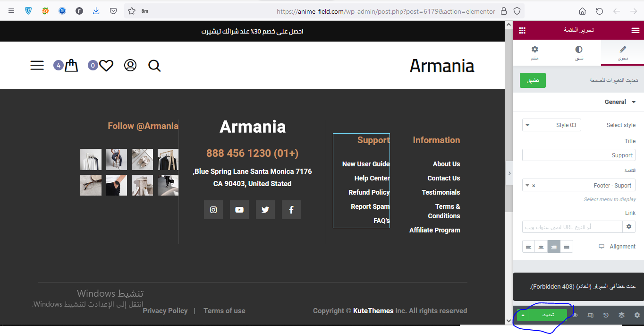Set alignment to left

pos(529,247)
